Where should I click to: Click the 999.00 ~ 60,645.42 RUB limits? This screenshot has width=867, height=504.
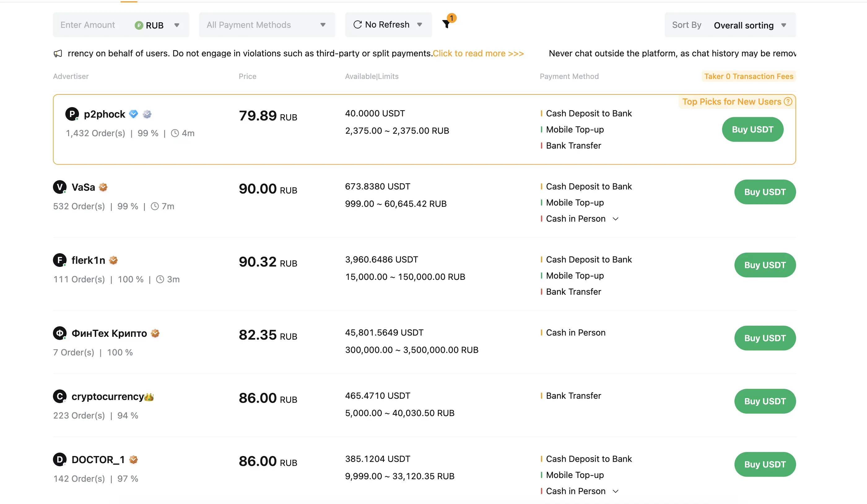click(x=396, y=204)
